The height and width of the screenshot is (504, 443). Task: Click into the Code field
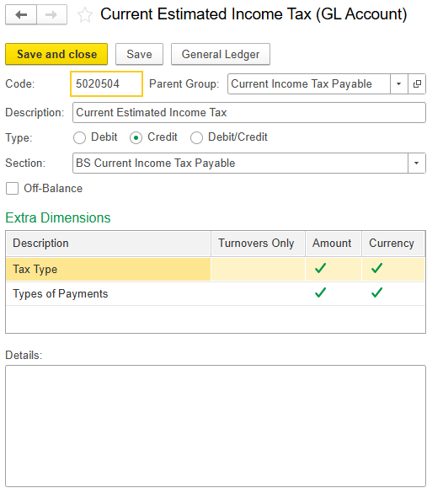pos(106,84)
